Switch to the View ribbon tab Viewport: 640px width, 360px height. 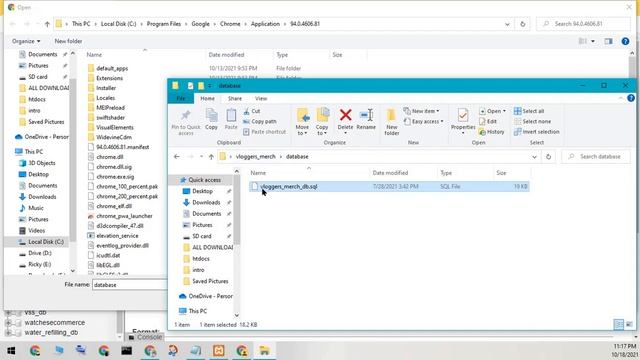point(261,98)
